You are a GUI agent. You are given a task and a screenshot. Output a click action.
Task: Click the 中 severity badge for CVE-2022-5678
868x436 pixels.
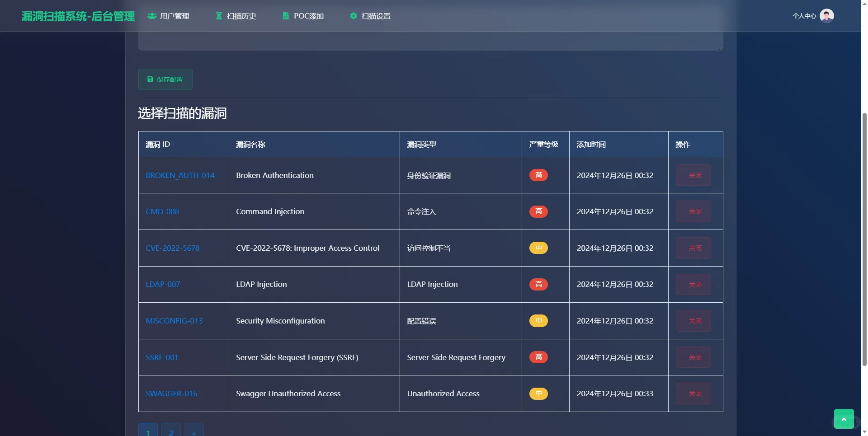pyautogui.click(x=538, y=248)
